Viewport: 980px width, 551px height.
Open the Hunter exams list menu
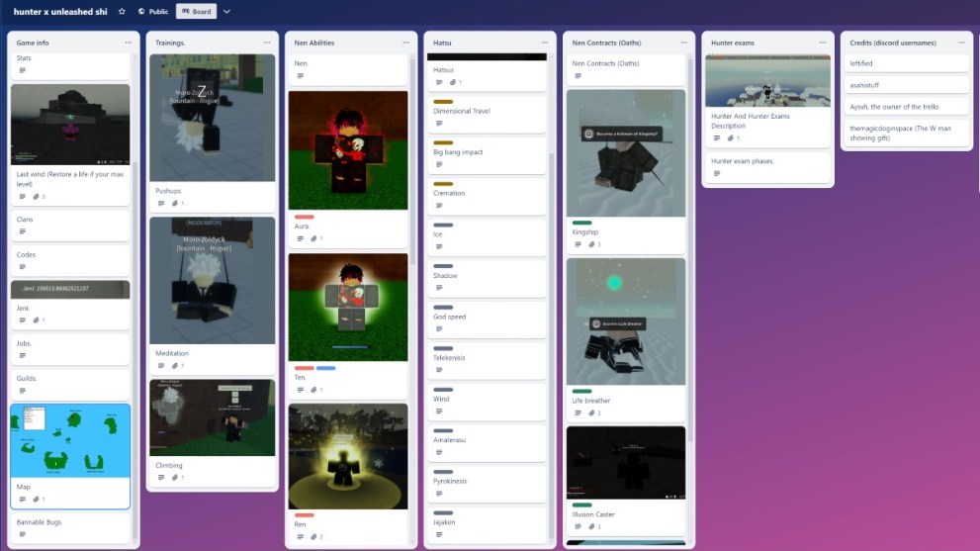tap(822, 43)
